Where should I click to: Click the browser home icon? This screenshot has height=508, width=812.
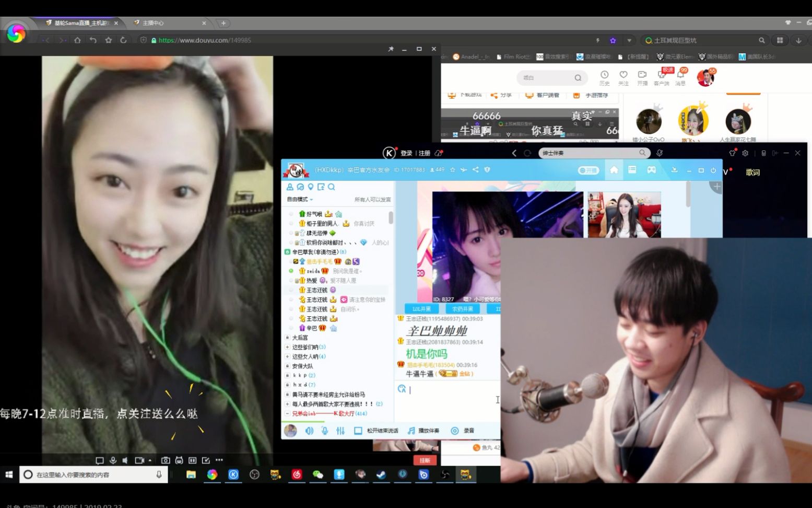(x=77, y=40)
